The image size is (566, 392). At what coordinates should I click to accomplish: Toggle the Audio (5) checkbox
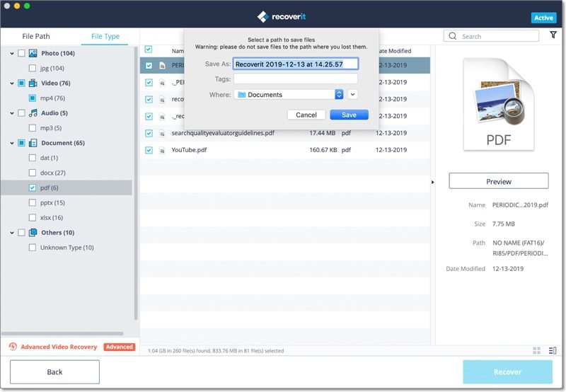tap(22, 113)
